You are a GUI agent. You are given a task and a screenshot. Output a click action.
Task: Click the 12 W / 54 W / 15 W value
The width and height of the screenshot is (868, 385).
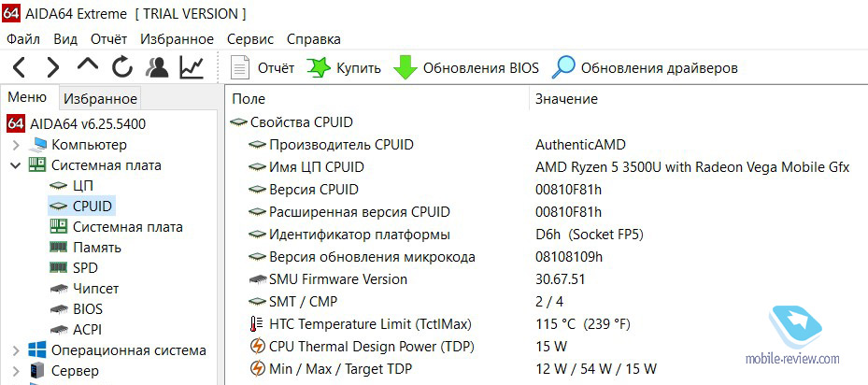click(x=596, y=369)
